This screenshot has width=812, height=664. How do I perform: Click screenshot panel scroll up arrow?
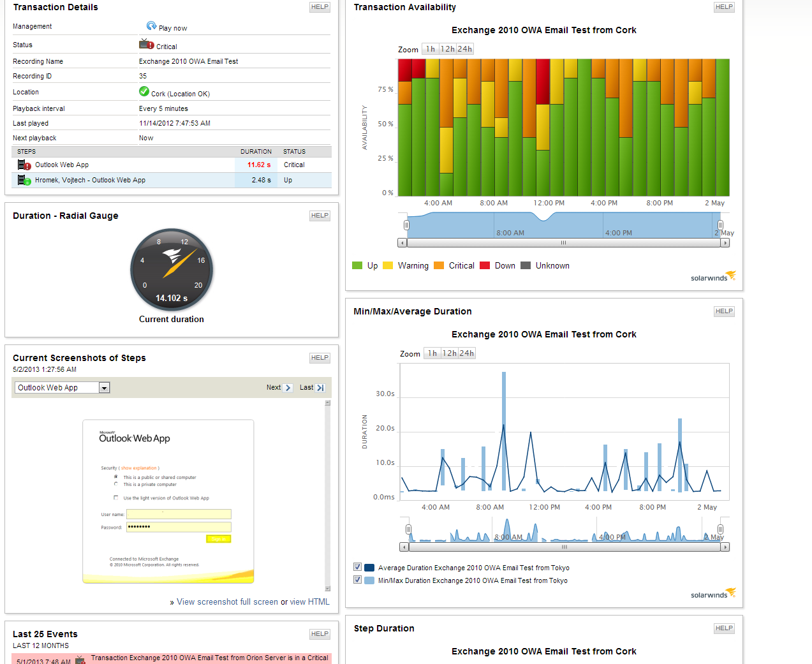click(328, 403)
